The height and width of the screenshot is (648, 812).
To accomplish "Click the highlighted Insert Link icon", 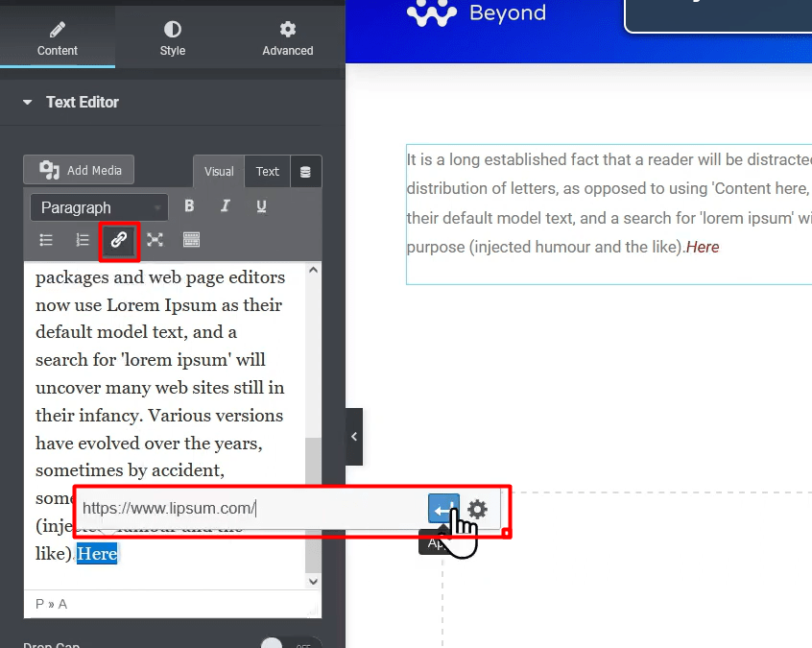I will pos(119,240).
